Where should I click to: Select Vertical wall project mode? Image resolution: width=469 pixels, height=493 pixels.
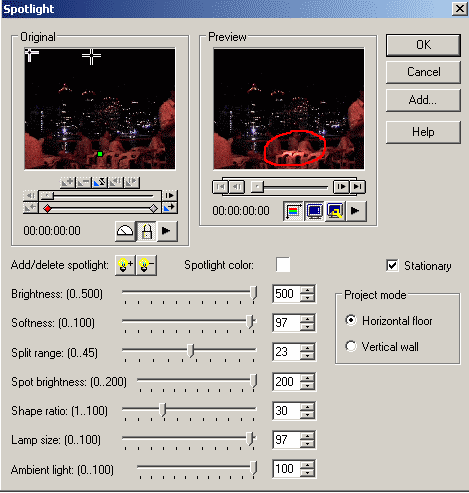tap(351, 346)
